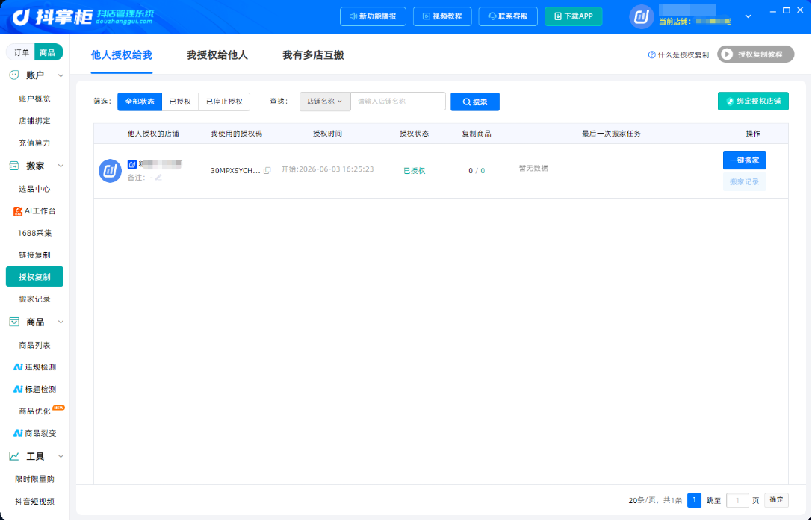Click the small store badge icon

click(132, 164)
